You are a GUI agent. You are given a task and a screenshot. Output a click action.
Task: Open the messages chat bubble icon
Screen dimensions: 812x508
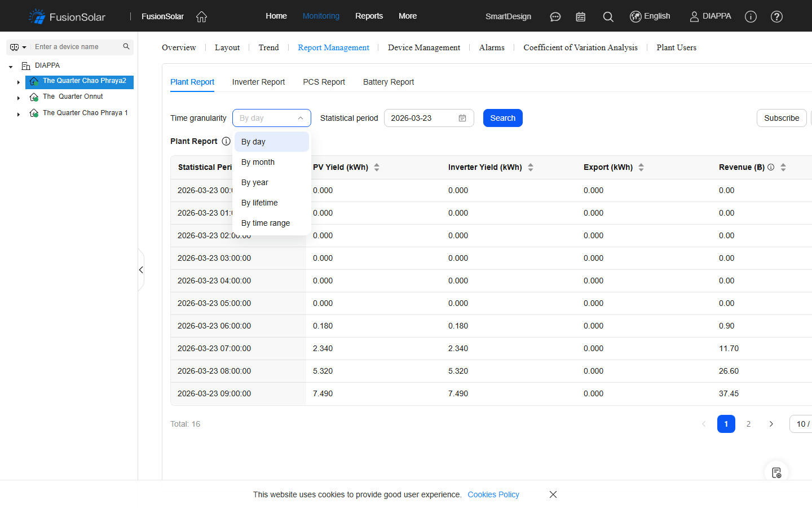coord(555,16)
